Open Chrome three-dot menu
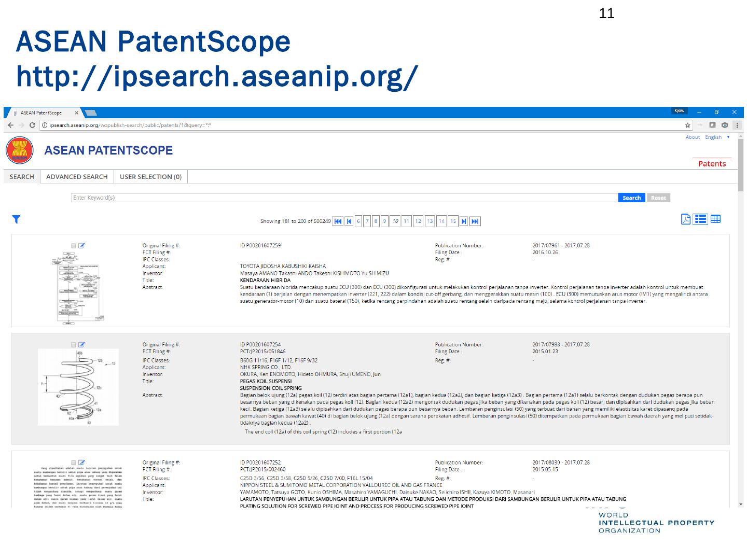This screenshot has height=560, width=747. (x=737, y=125)
